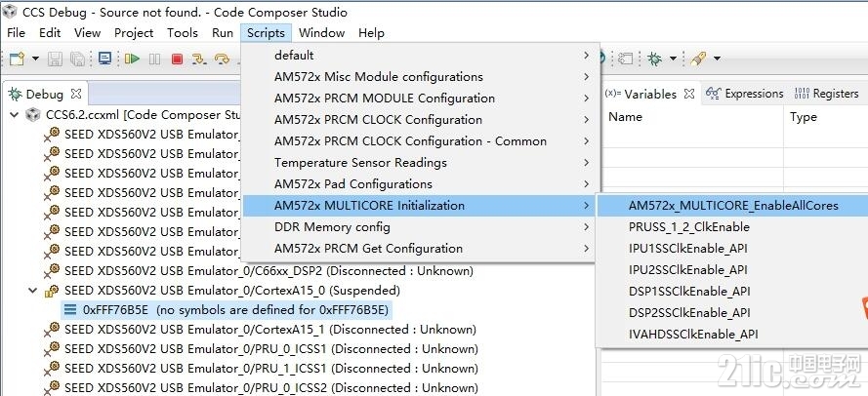Click the green bug Debug icon
Viewport: 868px width, 396px height.
[x=655, y=59]
